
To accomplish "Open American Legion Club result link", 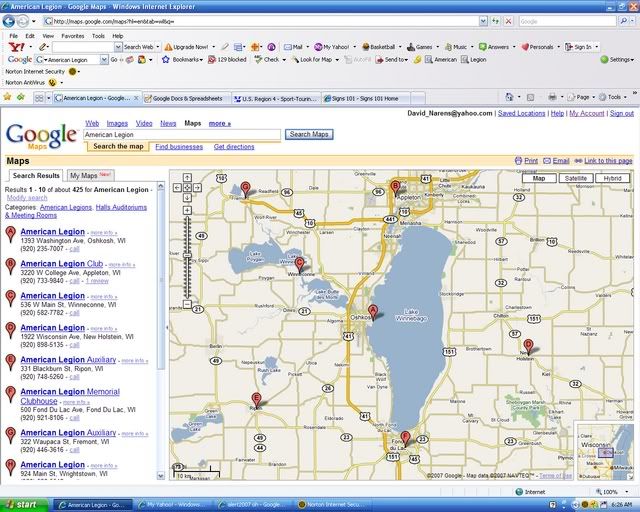I will click(x=62, y=264).
